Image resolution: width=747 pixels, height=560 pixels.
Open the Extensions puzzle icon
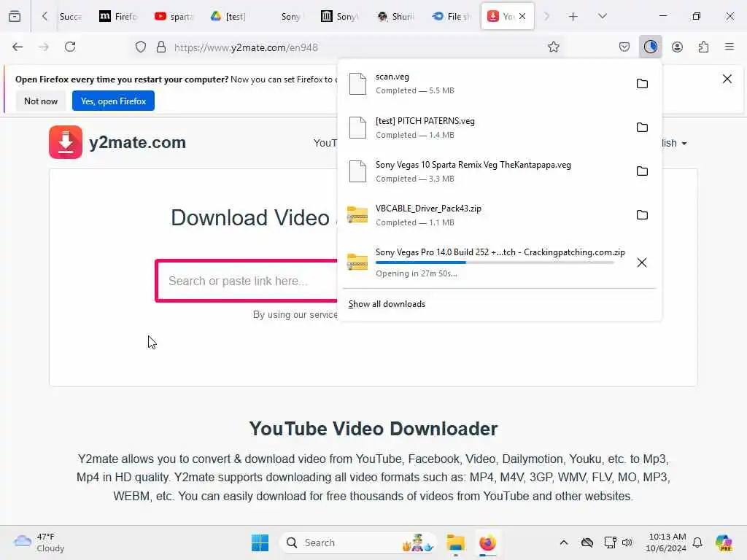pyautogui.click(x=703, y=47)
